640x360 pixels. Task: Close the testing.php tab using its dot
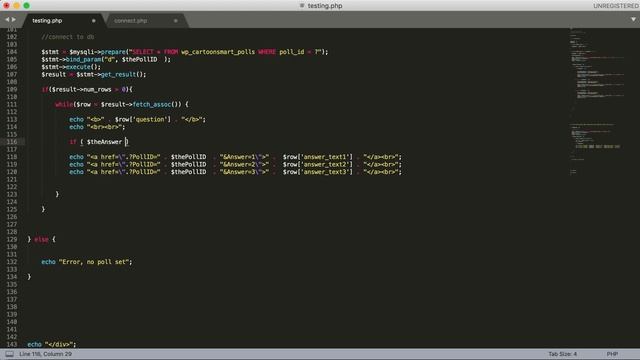click(93, 20)
